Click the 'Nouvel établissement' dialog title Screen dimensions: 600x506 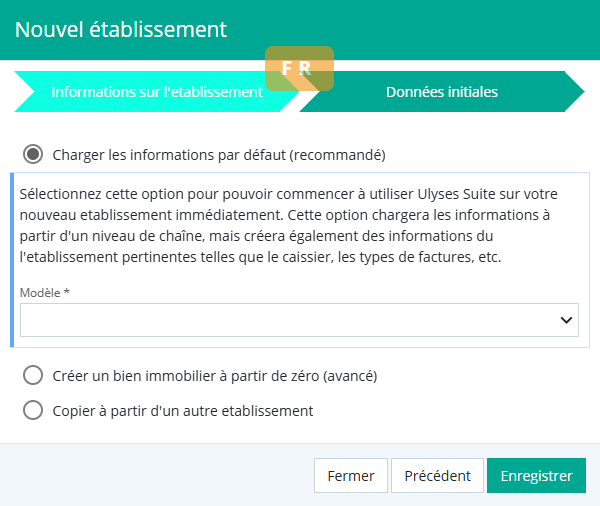(x=121, y=29)
